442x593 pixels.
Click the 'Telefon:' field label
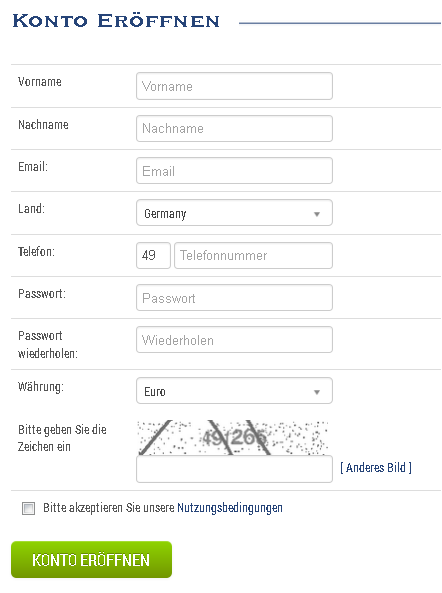[x=36, y=251]
